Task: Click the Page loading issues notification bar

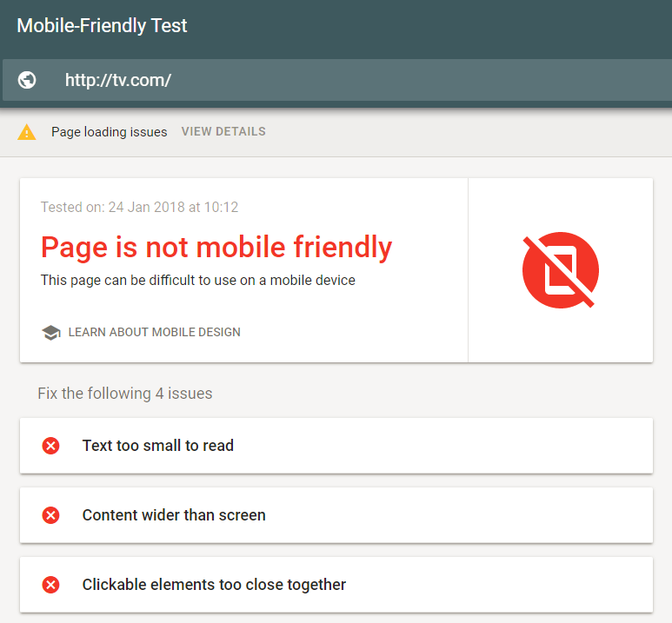Action: 336,132
